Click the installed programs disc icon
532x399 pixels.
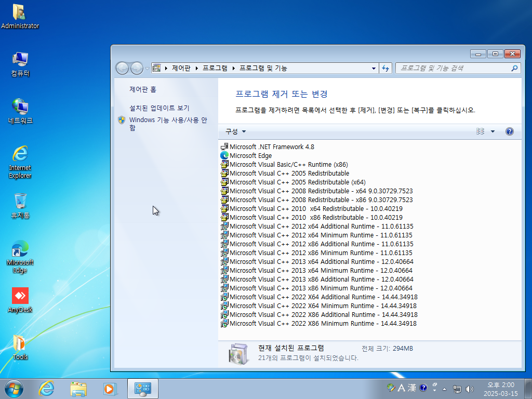238,353
